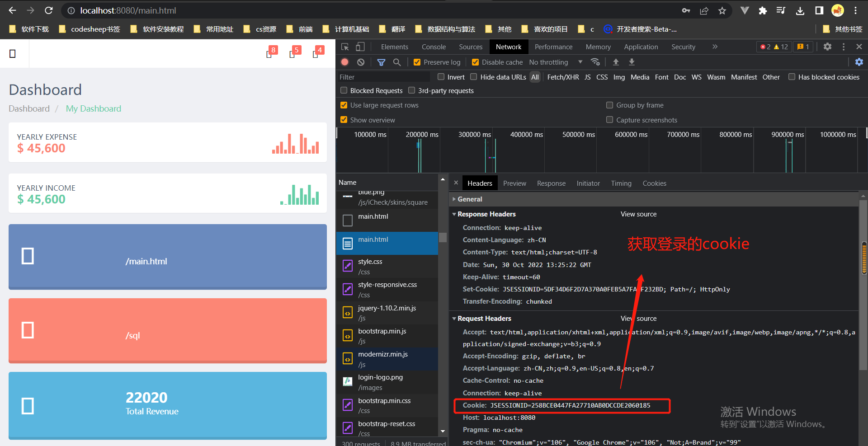Click View source beside Response Headers
Image resolution: width=868 pixels, height=446 pixels.
point(638,214)
